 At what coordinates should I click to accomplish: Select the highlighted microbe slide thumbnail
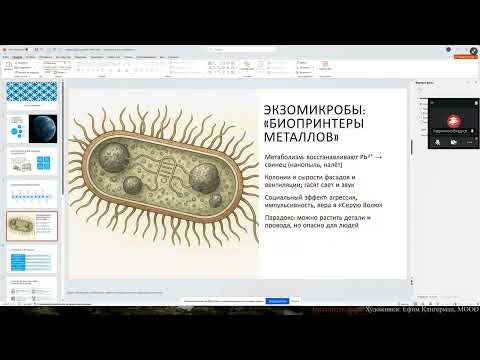click(x=32, y=226)
